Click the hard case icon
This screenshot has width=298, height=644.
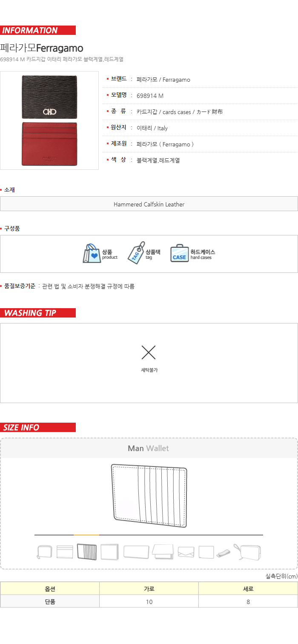point(179,254)
